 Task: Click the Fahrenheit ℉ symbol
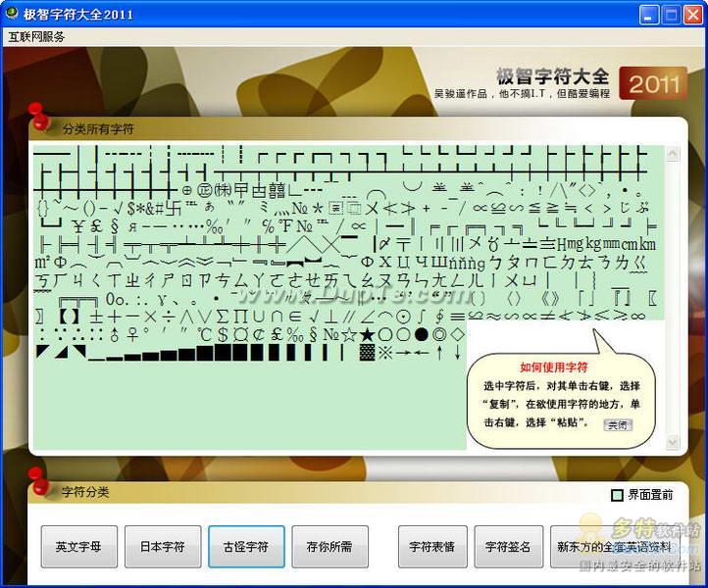point(284,226)
